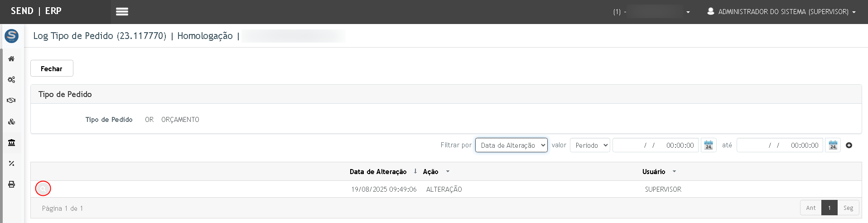
Task: Open the gears settings sidebar icon
Action: pos(11,80)
